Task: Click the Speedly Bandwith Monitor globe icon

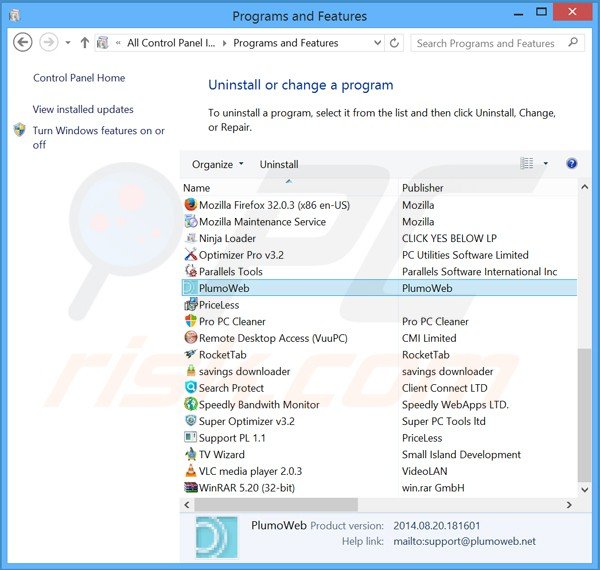Action: point(191,404)
